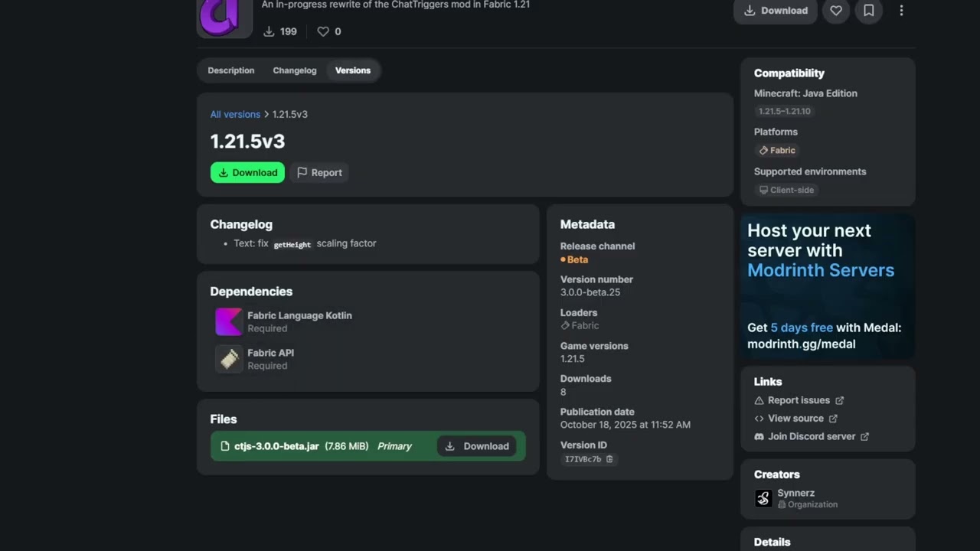Click the heart favorite icon at top

pos(836,11)
